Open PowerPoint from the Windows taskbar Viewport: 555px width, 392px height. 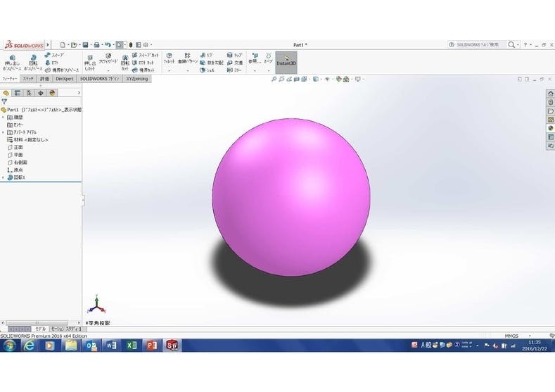click(x=151, y=346)
